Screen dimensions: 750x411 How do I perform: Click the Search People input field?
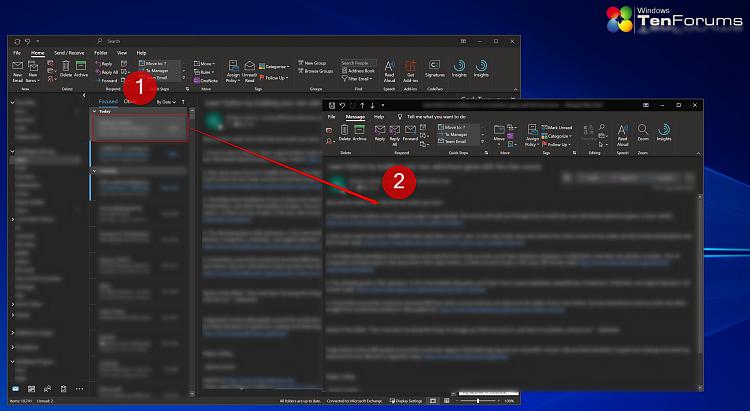pyautogui.click(x=358, y=63)
